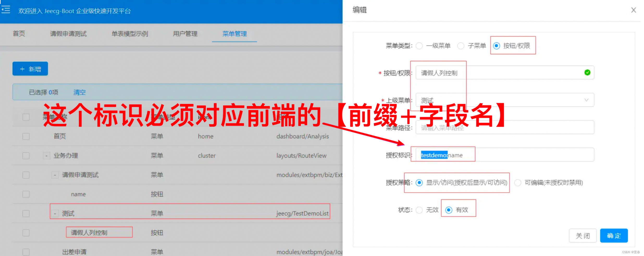Switch to the 菜单管理 tab
The image size is (644, 256).
234,34
